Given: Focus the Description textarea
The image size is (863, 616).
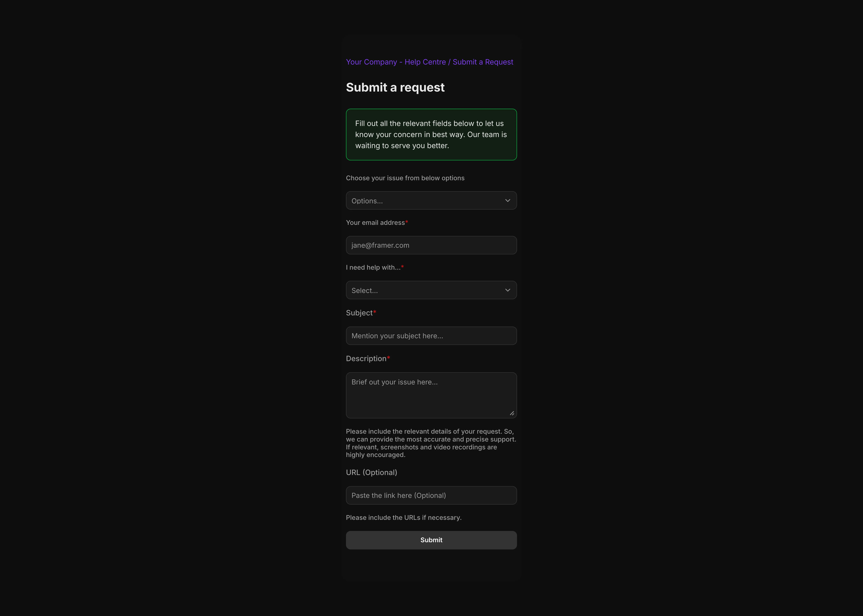Looking at the screenshot, I should (x=431, y=395).
